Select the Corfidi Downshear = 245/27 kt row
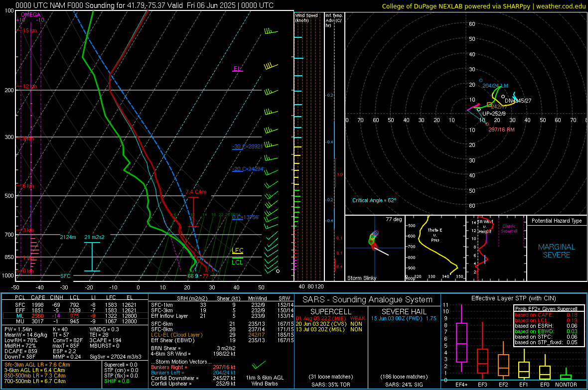588x390 pixels. 193,379
